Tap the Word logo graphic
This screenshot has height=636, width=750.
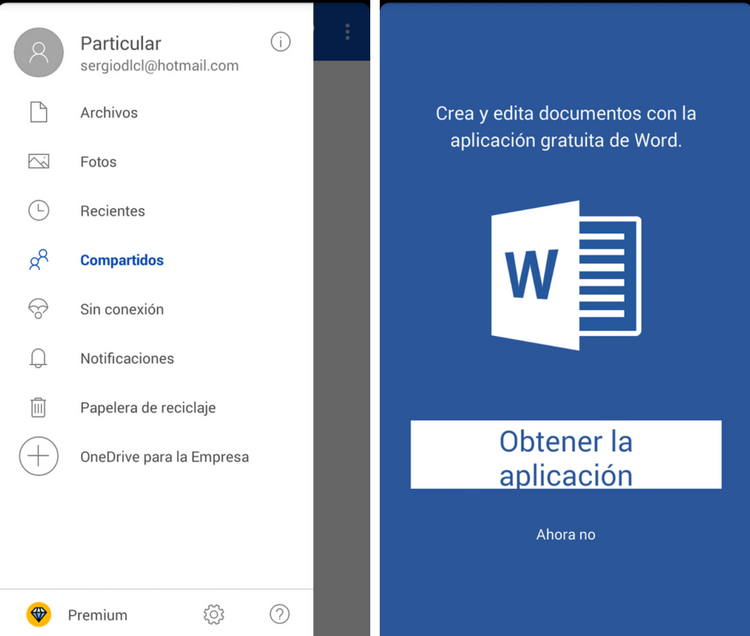pyautogui.click(x=566, y=275)
